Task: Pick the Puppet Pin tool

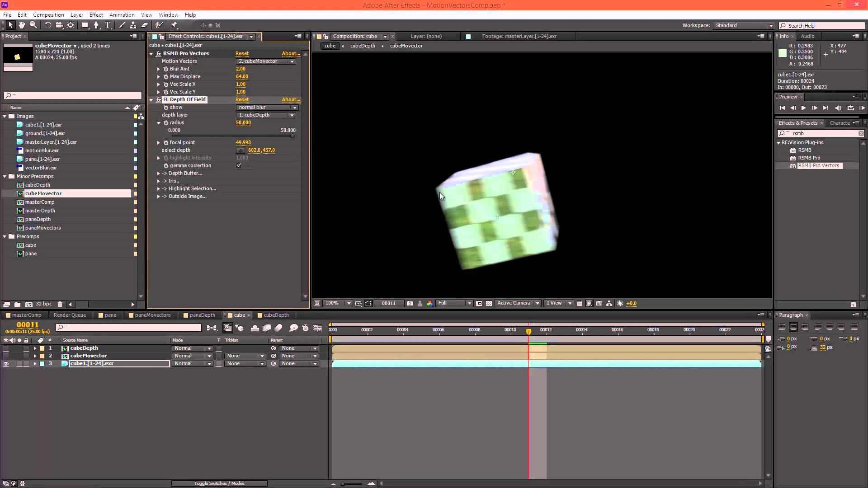Action: pos(174,25)
